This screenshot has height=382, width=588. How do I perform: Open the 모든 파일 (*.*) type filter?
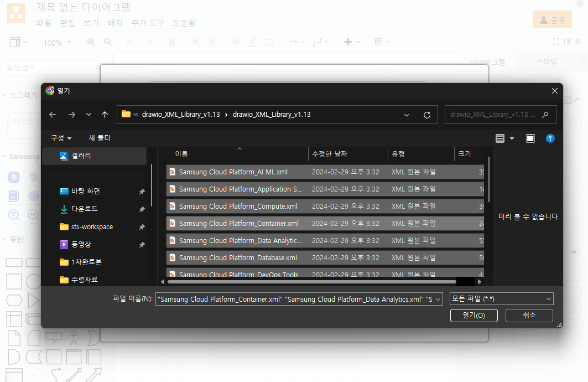(501, 299)
